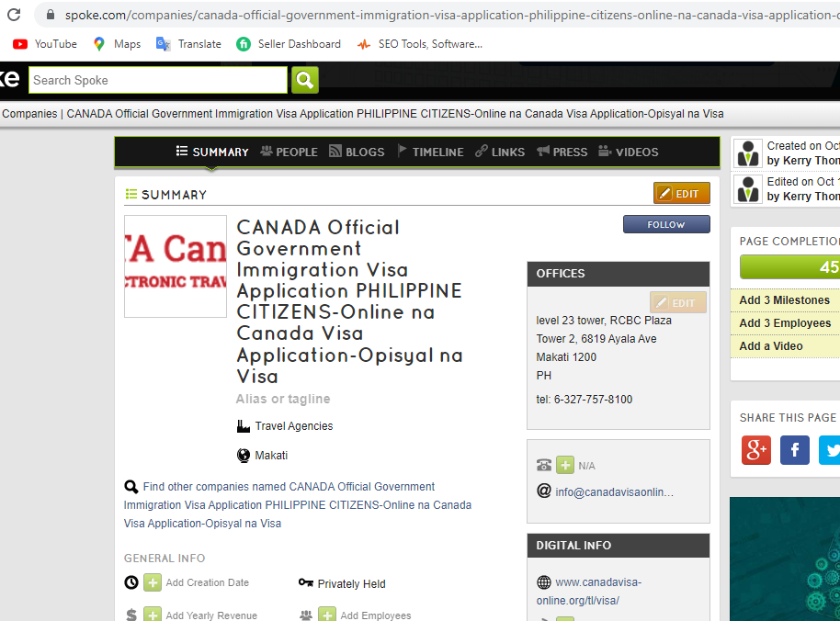Open the www.canadavisa-online.org website link
The image size is (840, 621).
[x=589, y=591]
